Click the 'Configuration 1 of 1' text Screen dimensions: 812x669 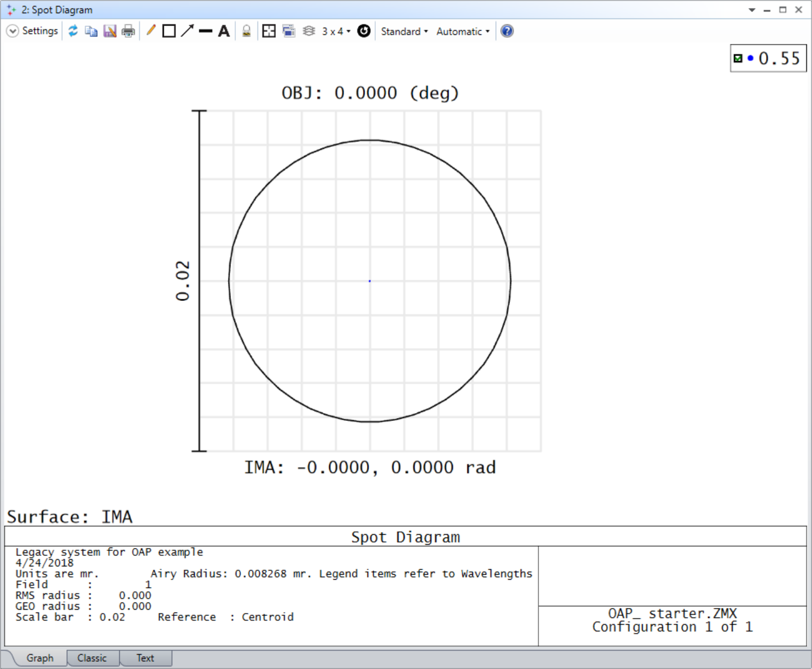coord(673,627)
